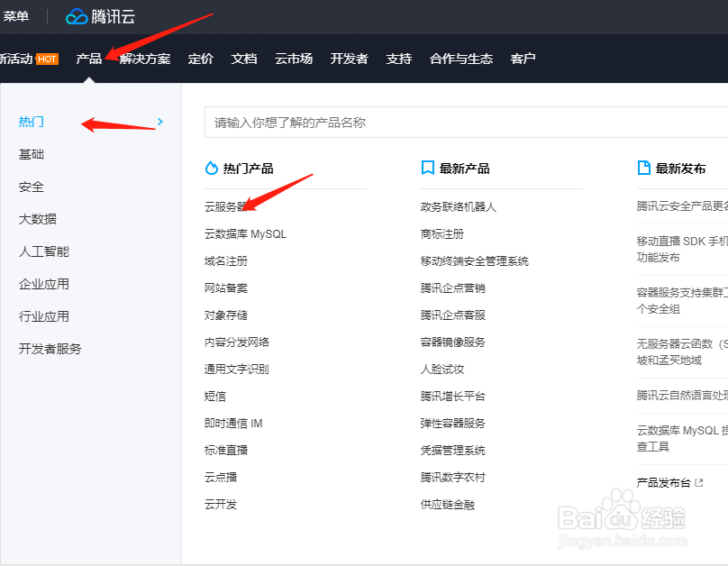Image resolution: width=728 pixels, height=566 pixels.
Task: Open the 无服务器云函数 release note
Action: coord(682,352)
